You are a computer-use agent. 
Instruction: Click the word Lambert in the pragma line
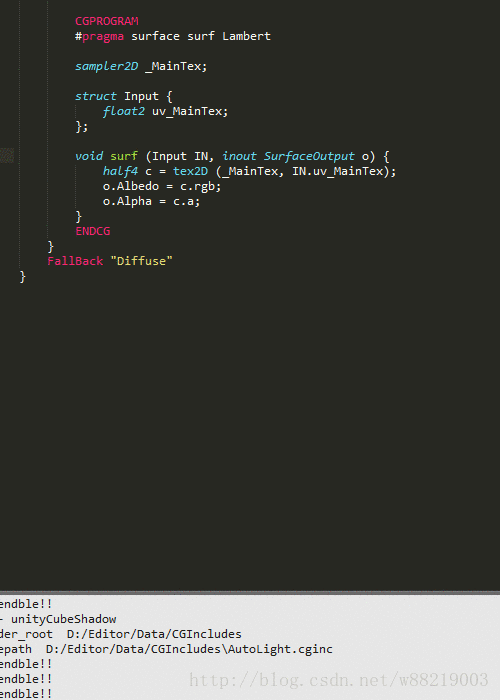pos(246,36)
